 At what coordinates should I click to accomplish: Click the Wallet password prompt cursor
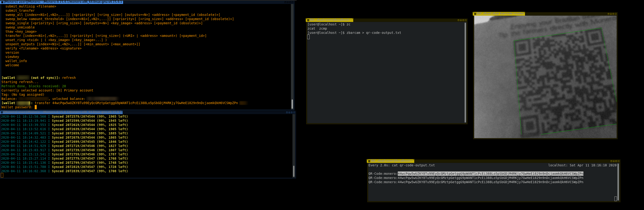tap(36, 107)
